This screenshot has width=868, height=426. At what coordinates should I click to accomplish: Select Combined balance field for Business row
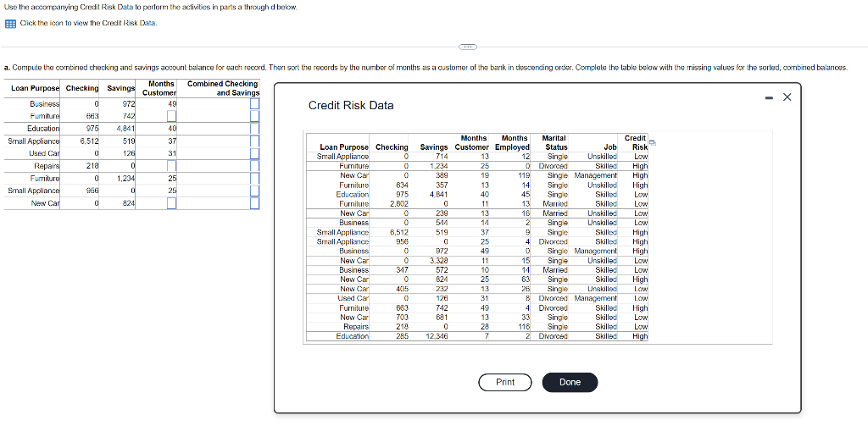pyautogui.click(x=254, y=103)
